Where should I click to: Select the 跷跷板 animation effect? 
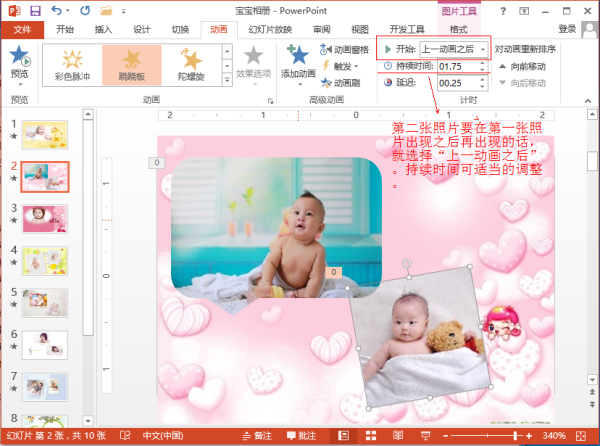pyautogui.click(x=132, y=65)
